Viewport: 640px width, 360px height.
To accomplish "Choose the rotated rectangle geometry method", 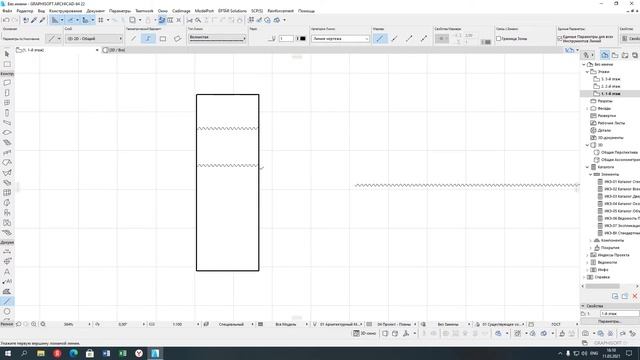I will (178, 38).
